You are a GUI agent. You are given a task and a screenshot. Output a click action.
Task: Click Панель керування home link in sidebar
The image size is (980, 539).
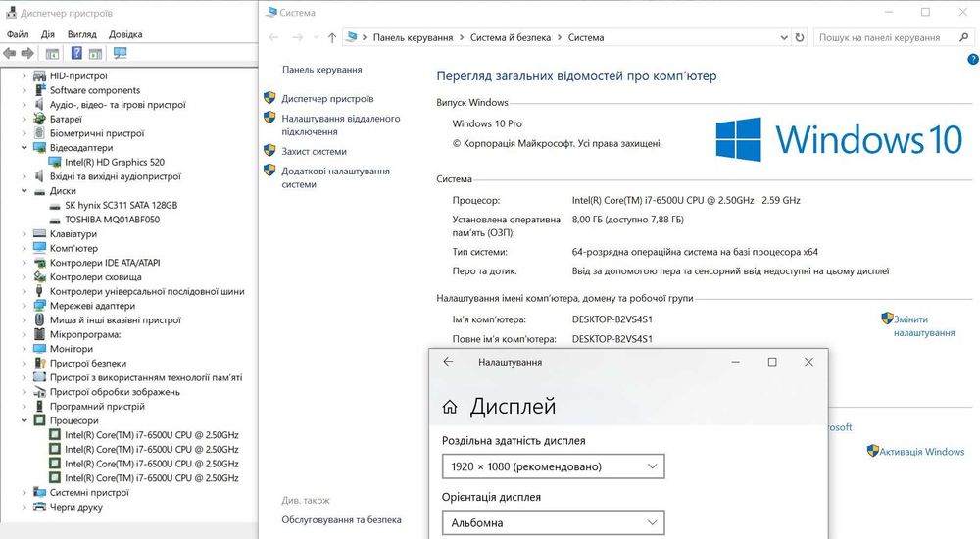point(321,70)
